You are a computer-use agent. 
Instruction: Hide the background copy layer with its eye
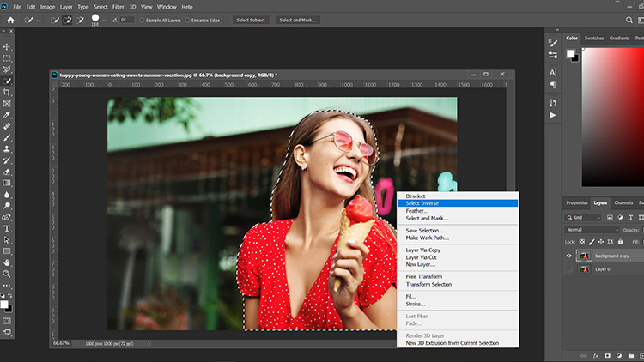tap(568, 256)
